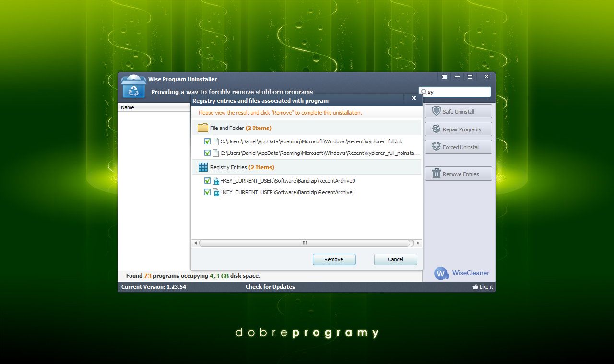Click the horizontal scrollbar right arrow
The image size is (614, 364).
418,243
